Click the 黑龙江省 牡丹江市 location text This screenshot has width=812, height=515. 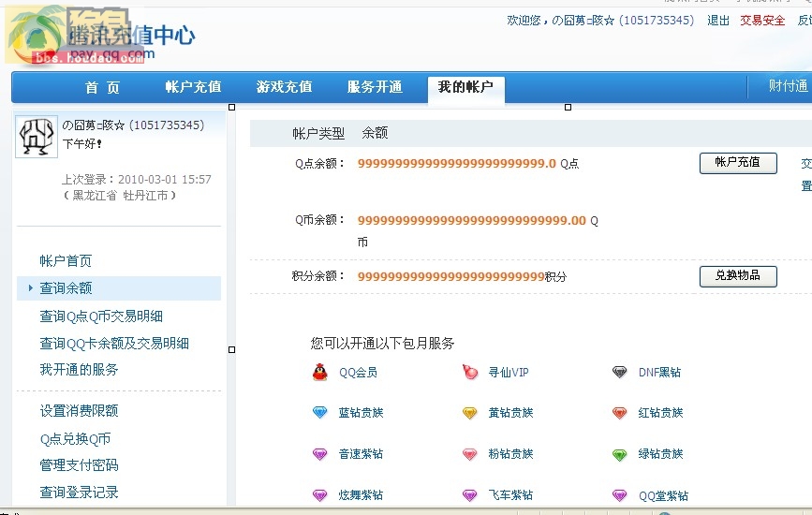coord(120,196)
